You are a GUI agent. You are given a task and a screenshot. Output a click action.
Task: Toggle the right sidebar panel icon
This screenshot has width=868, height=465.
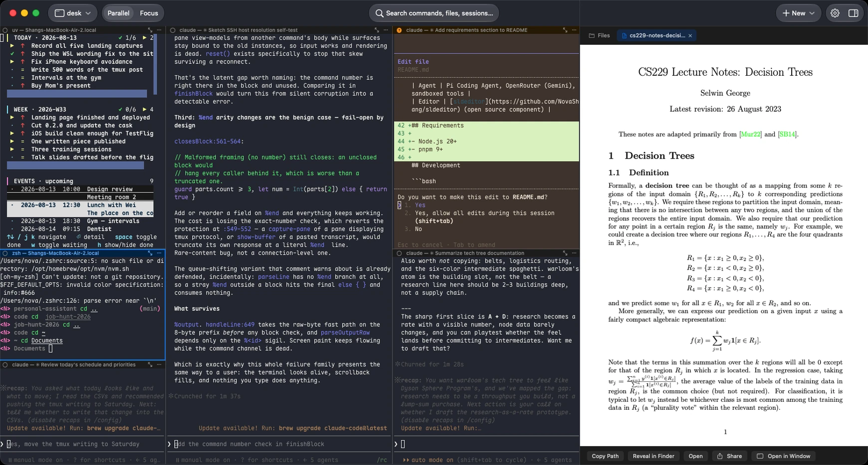point(854,13)
